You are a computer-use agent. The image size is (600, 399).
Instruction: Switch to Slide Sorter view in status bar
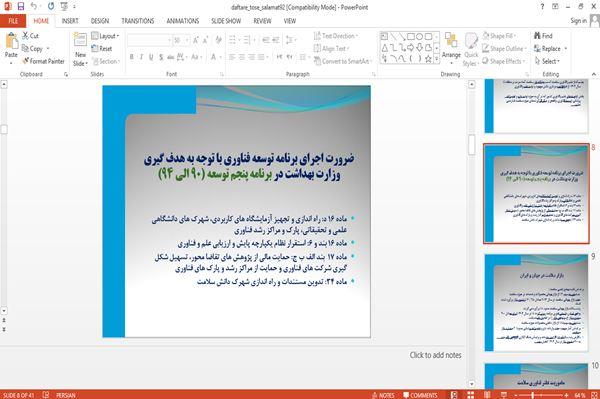[471, 395]
